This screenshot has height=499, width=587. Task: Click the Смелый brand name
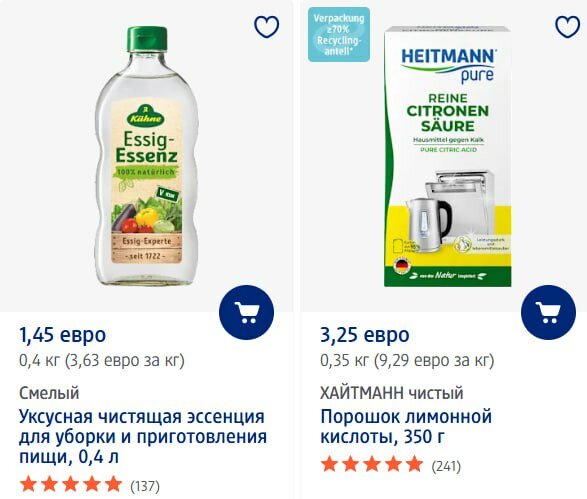49,393
